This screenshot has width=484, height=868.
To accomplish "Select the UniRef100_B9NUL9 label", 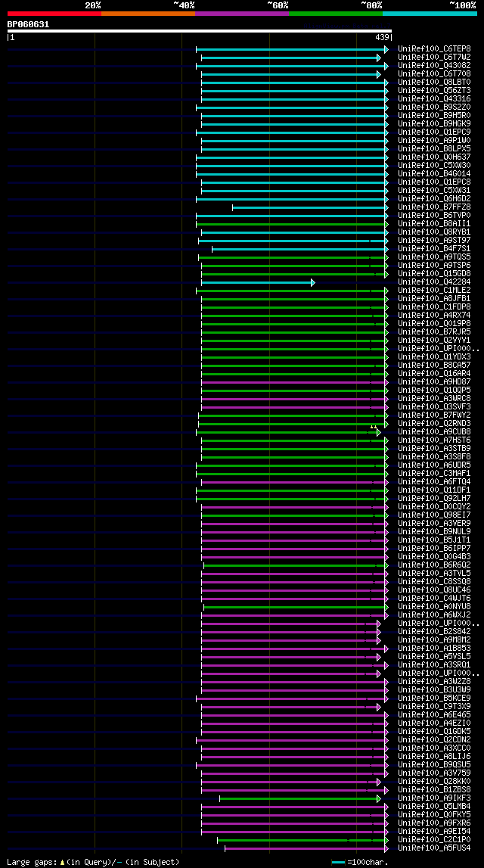I will tap(434, 532).
